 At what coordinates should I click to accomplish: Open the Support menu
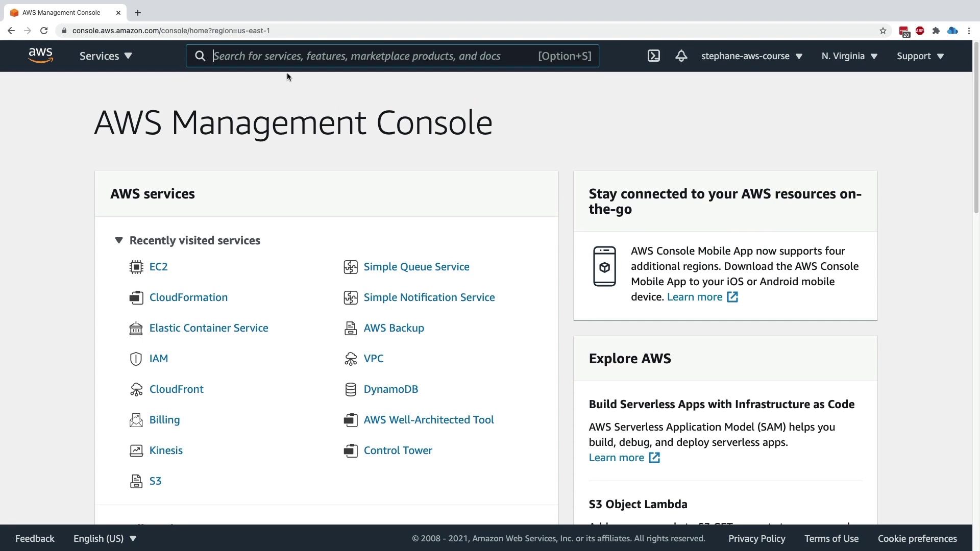tap(920, 56)
